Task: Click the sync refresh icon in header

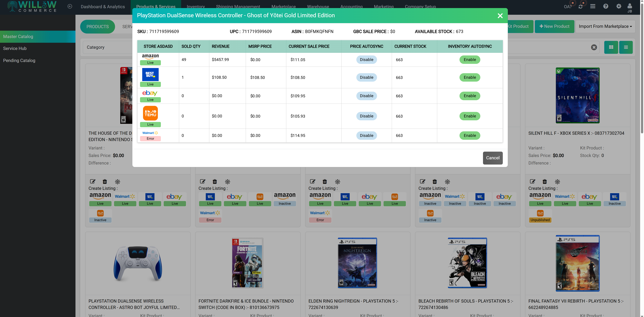Action: (580, 7)
